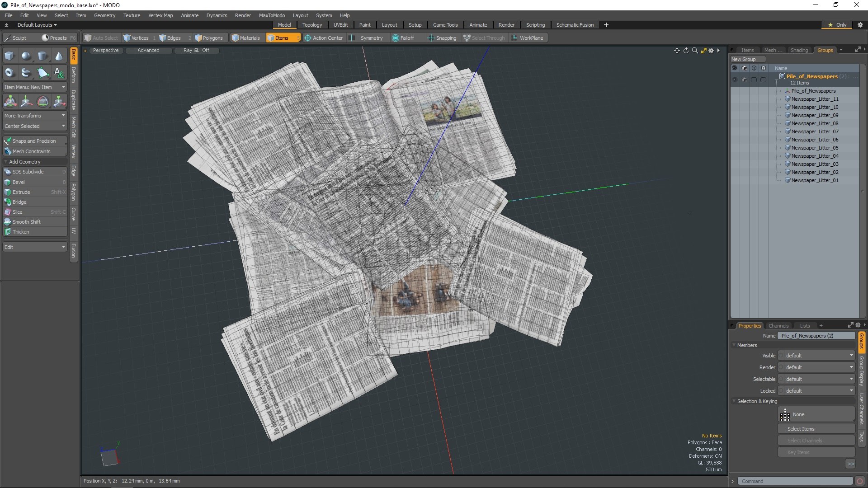Toggle visibility eye of Pile_of_Newspapers group
Image resolution: width=868 pixels, height=488 pixels.
pyautogui.click(x=735, y=80)
